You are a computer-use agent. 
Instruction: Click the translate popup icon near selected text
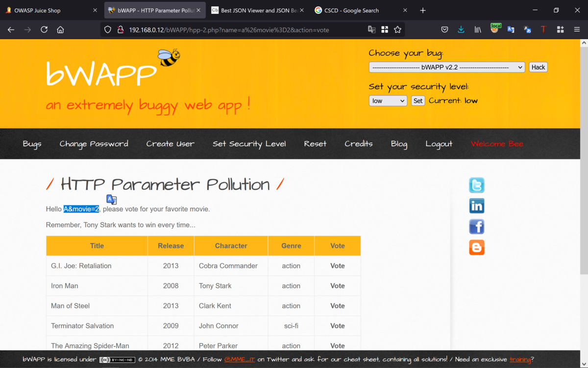tap(112, 199)
